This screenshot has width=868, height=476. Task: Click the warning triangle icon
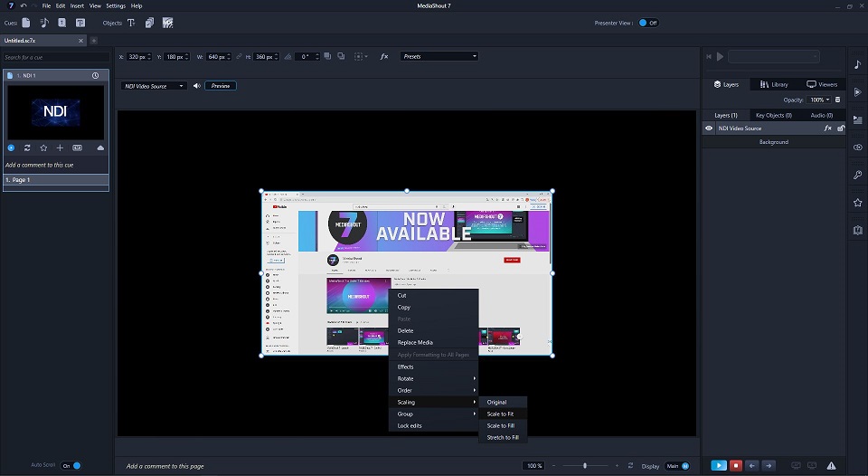coord(831,466)
